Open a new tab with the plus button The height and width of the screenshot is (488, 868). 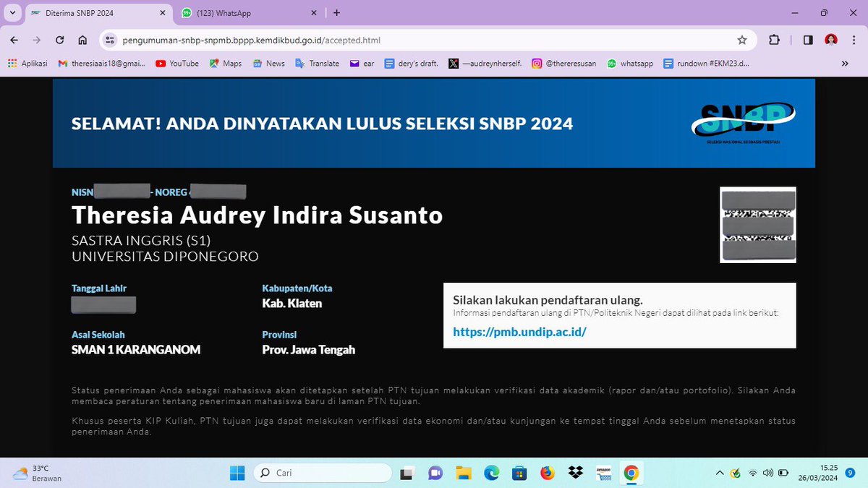tap(336, 13)
